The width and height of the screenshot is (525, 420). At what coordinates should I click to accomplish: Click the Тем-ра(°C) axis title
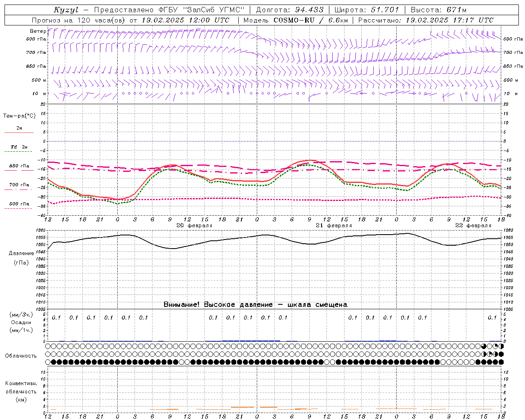click(19, 116)
